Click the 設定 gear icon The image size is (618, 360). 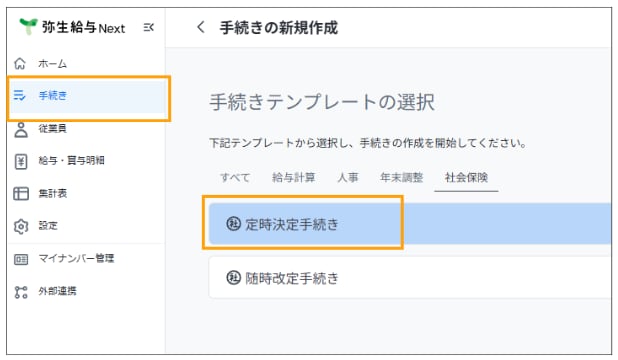(x=21, y=226)
